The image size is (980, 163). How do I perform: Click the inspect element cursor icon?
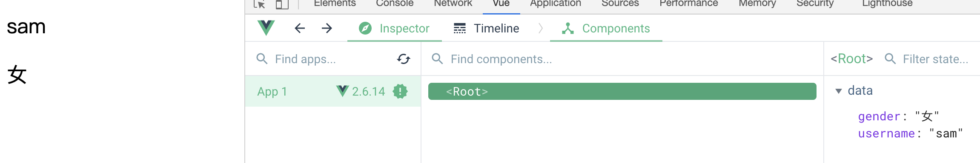click(259, 4)
